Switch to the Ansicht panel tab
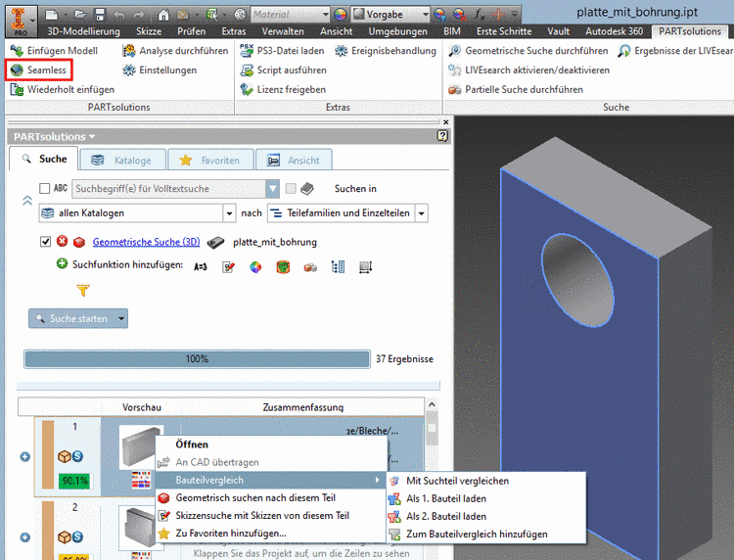 294,161
